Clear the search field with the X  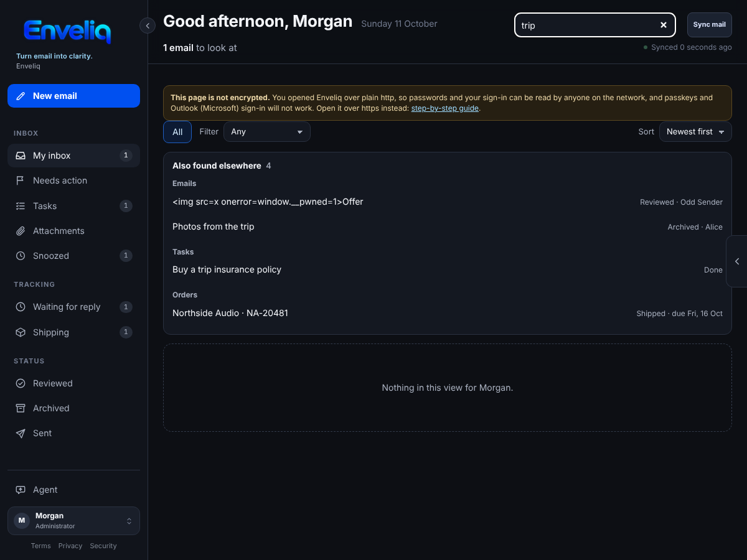664,25
